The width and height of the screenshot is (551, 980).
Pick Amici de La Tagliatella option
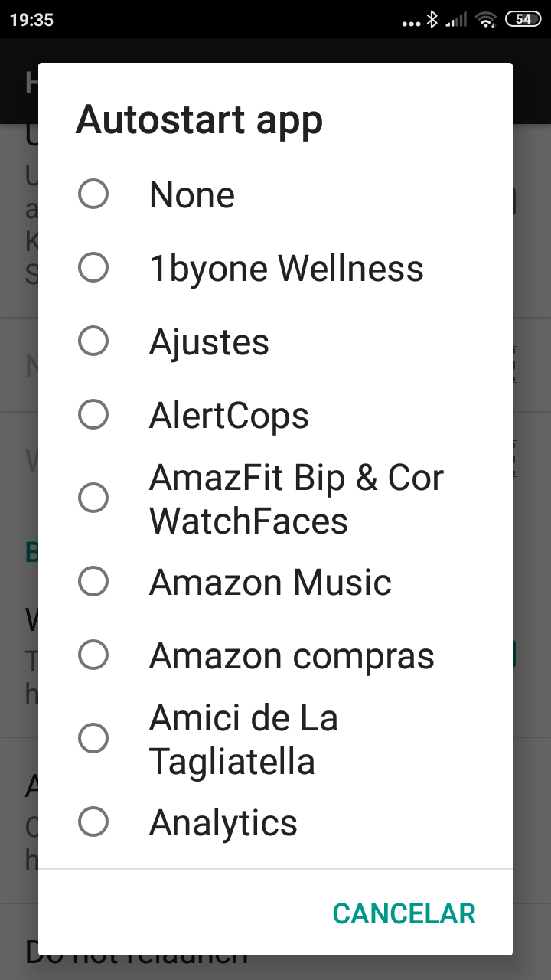[x=93, y=739]
